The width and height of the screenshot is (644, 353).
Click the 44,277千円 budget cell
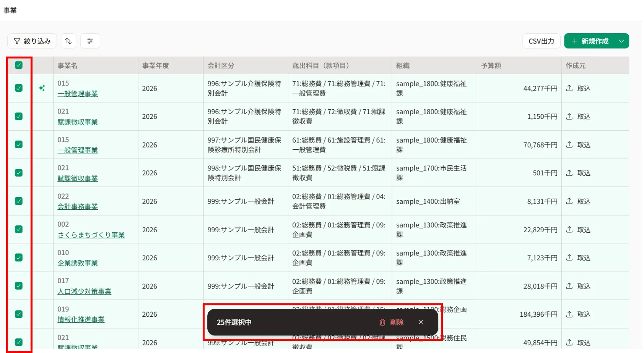[x=519, y=88]
